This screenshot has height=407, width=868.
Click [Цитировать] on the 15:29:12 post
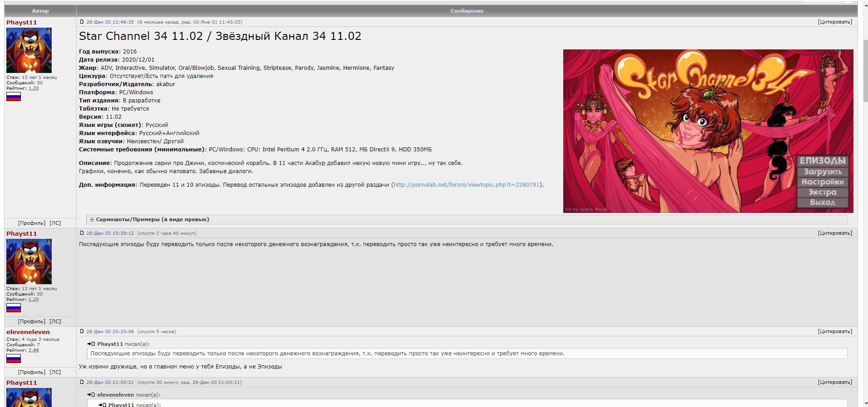[835, 233]
